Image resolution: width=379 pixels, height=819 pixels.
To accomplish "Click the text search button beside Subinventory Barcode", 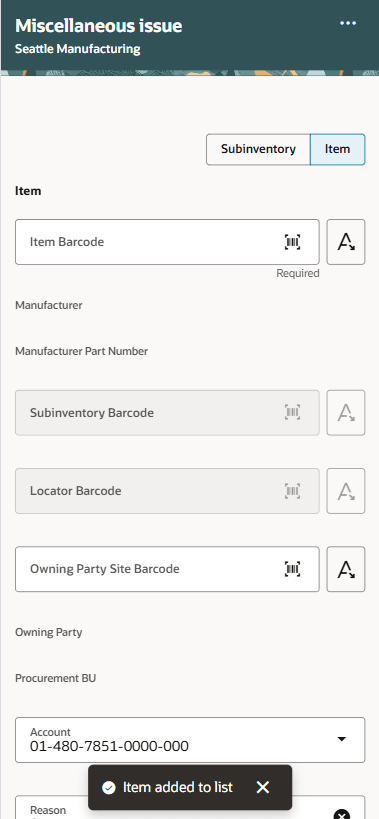I will (346, 413).
